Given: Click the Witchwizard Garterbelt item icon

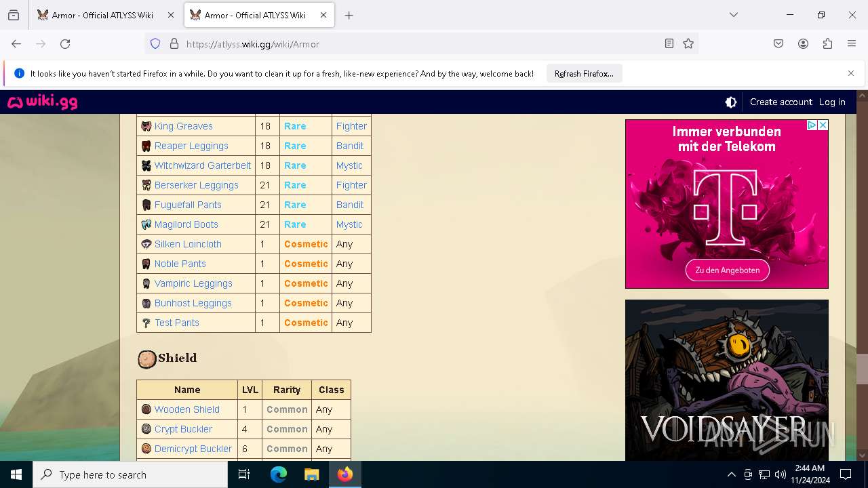Looking at the screenshot, I should click(146, 165).
